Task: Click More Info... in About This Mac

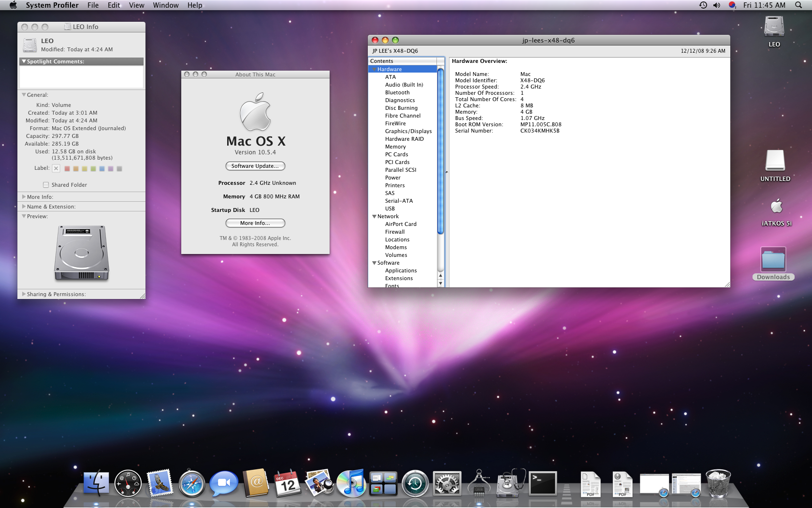Action: tap(255, 223)
